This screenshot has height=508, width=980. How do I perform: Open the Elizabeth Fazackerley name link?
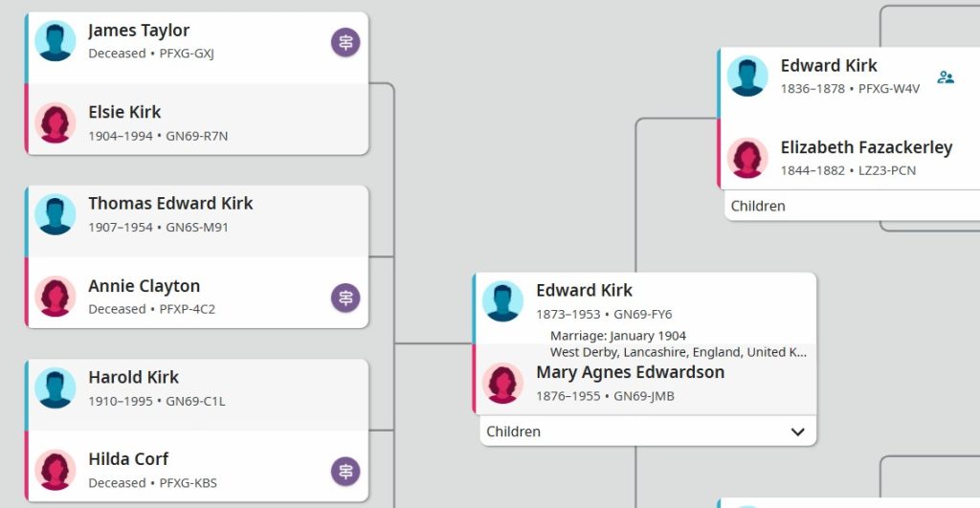pyautogui.click(x=866, y=148)
